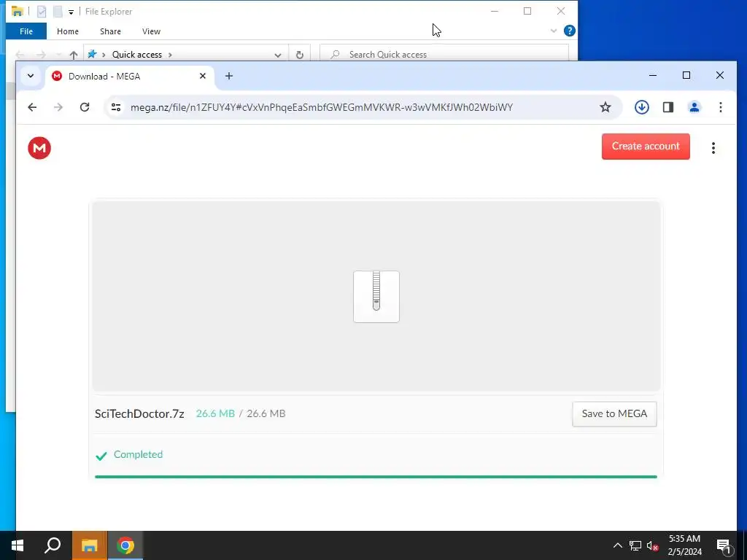Click properties icon in File Explorer title bar

point(42,12)
